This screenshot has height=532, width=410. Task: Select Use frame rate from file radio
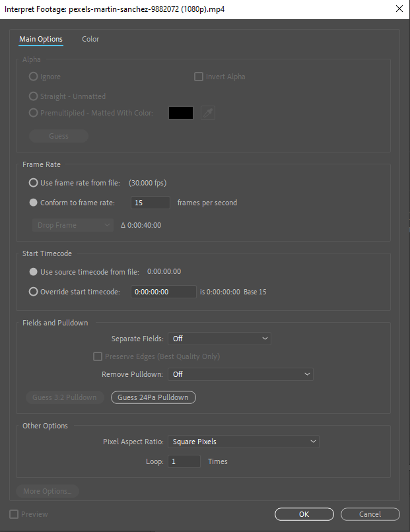click(33, 183)
